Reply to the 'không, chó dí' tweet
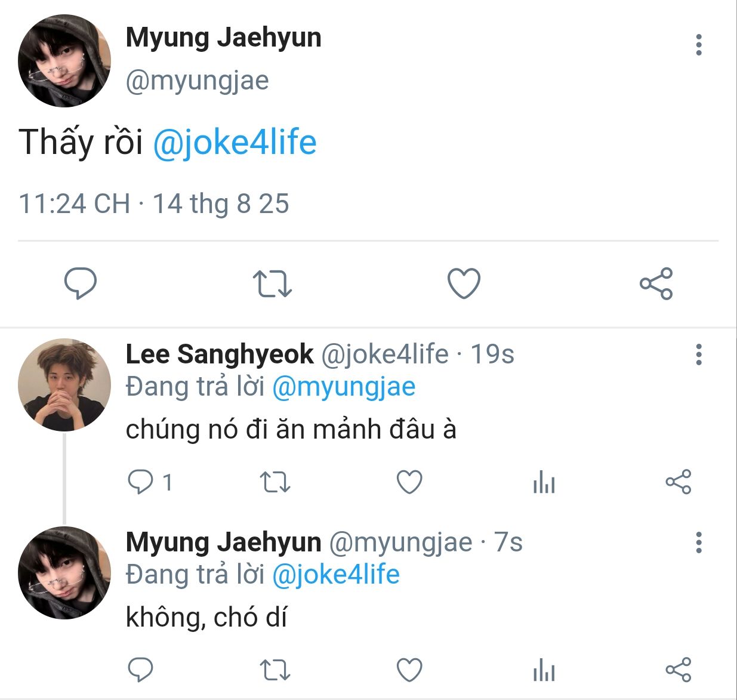737x700 pixels. pyautogui.click(x=141, y=670)
